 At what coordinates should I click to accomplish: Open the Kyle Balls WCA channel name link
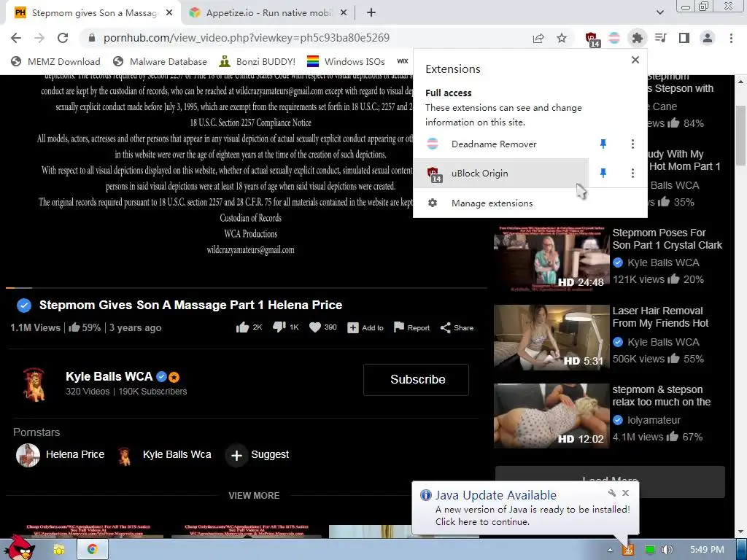(x=109, y=376)
